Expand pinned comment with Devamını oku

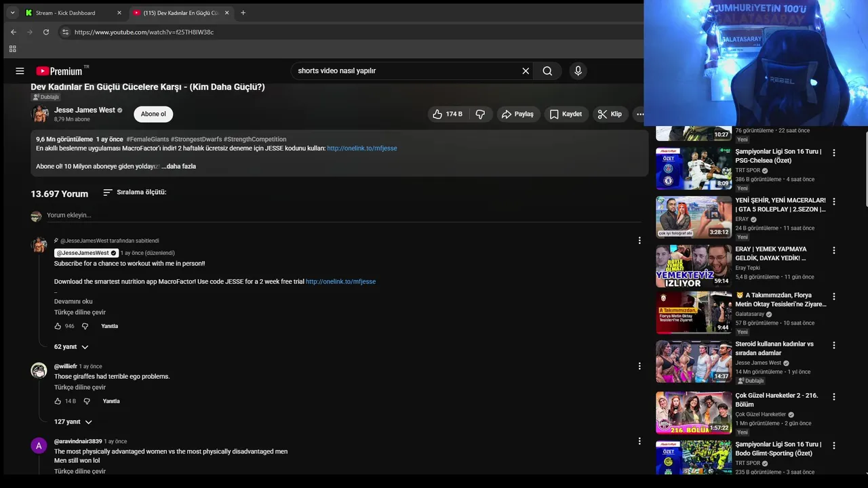[73, 302]
